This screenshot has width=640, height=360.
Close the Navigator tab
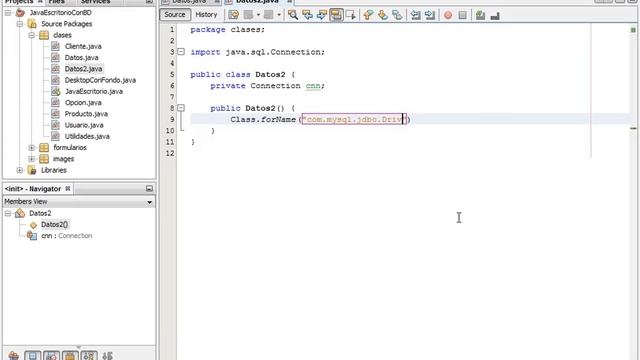(68, 189)
